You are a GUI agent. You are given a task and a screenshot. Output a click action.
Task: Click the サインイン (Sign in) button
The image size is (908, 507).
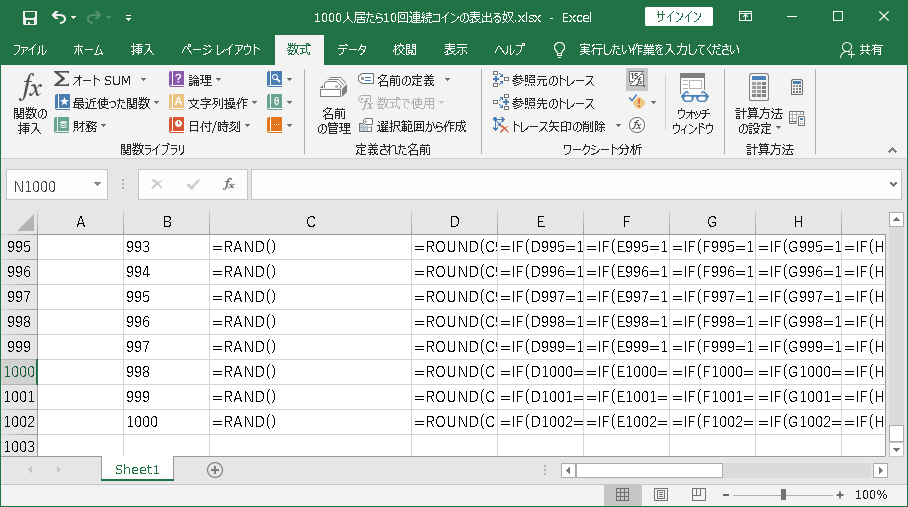pyautogui.click(x=680, y=17)
